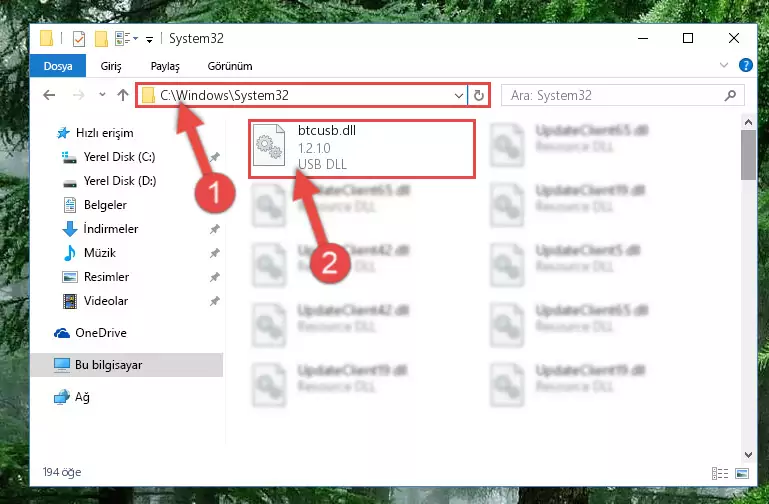
Task: Open the Görünüm ribbon tab
Action: click(230, 66)
